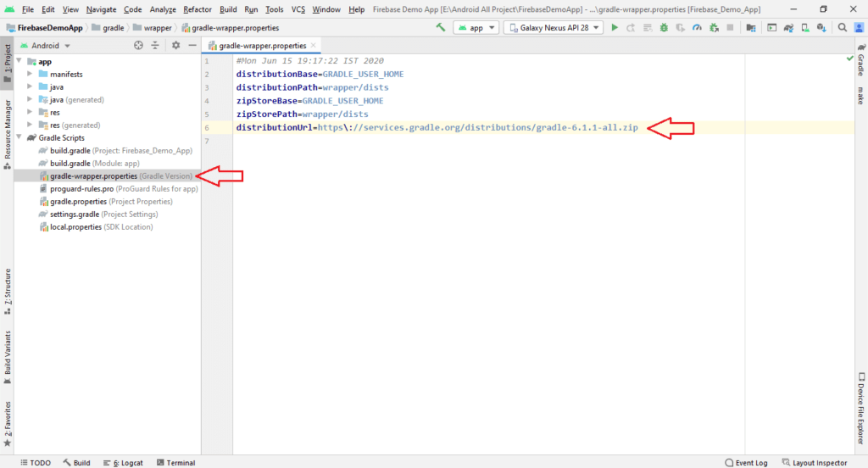Open the Layout Inspector
The image size is (868, 468).
coord(815,462)
